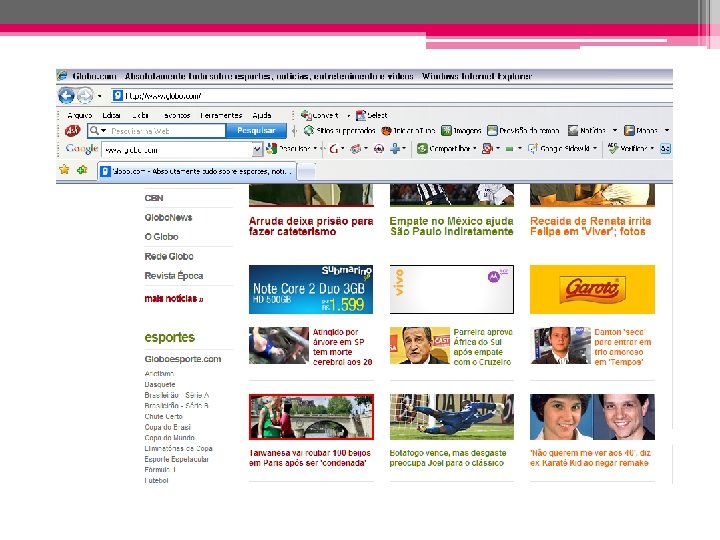Open the Favoritos menu
This screenshot has height=540, width=720.
(177, 115)
